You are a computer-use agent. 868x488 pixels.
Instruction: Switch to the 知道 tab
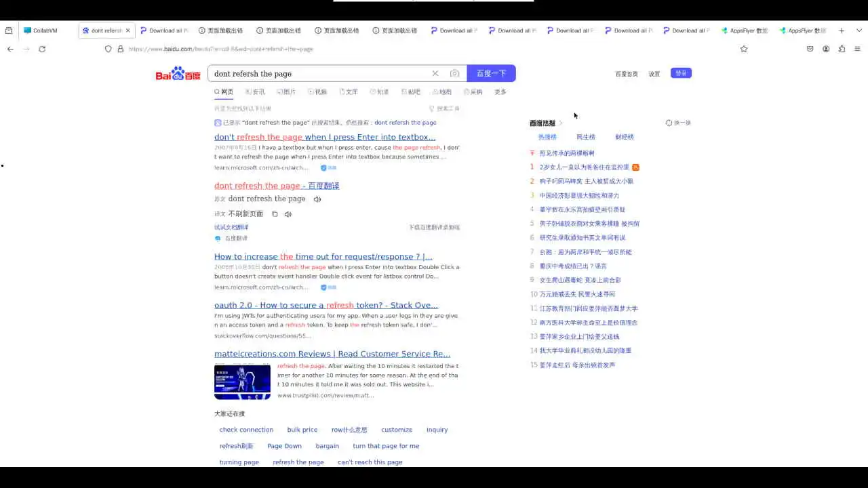tap(380, 91)
